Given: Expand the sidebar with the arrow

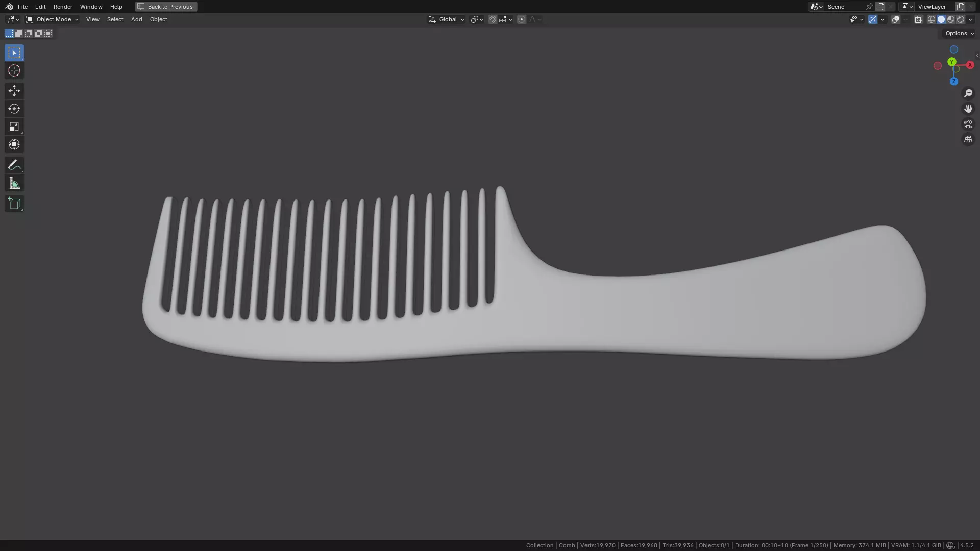Looking at the screenshot, I should coord(977,56).
